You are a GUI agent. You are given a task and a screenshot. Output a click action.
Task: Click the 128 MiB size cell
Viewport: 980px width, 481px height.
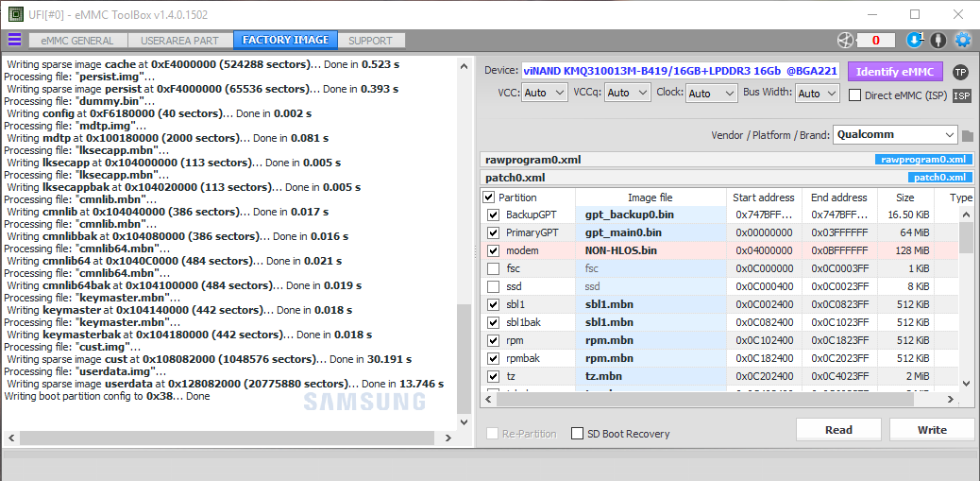pyautogui.click(x=905, y=250)
